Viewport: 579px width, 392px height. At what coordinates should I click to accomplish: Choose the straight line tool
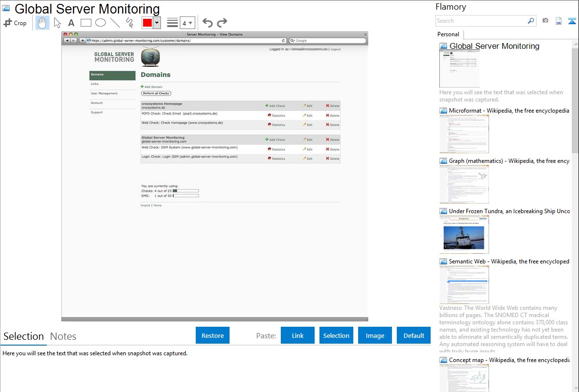click(115, 23)
